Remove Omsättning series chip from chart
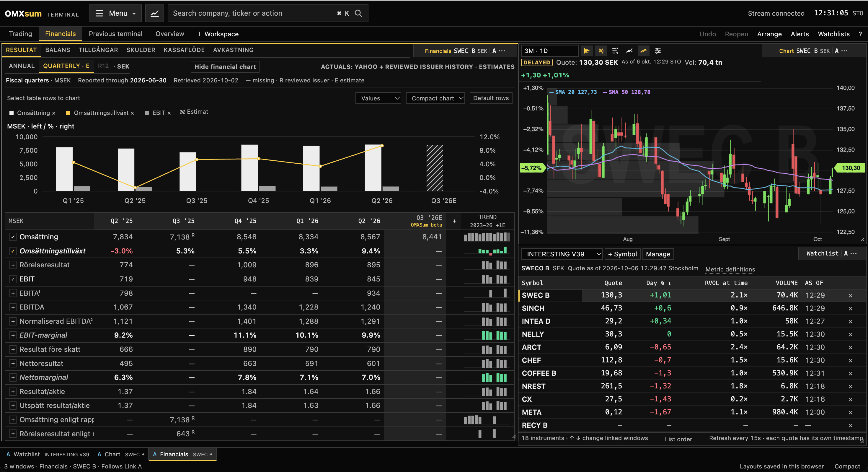This screenshot has width=868, height=472. (x=53, y=113)
